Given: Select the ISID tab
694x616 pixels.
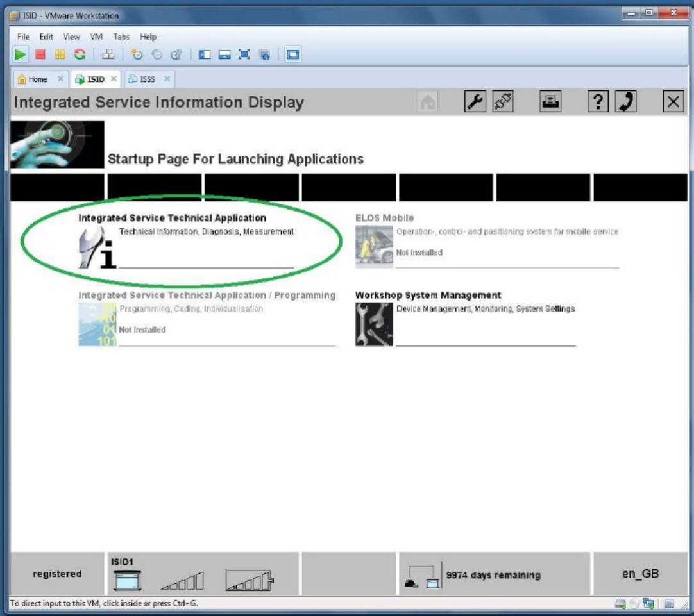Looking at the screenshot, I should (95, 79).
